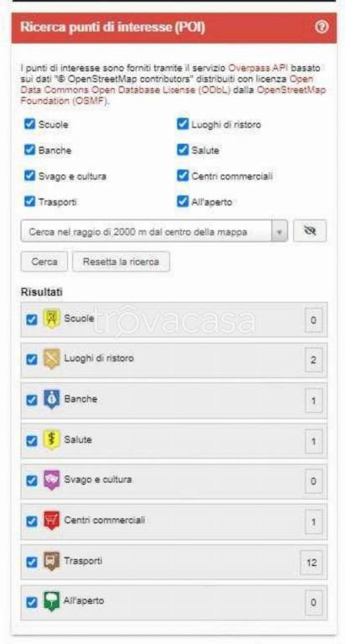
Task: Open the Overpass API link
Action: 258,68
